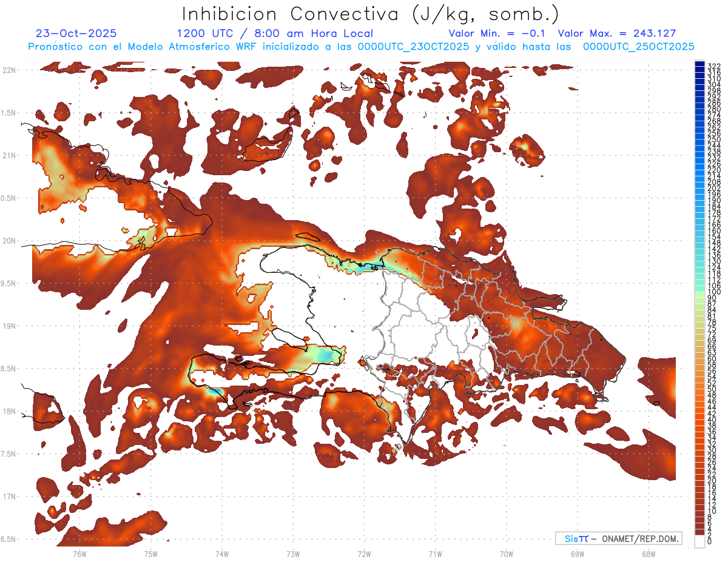The image size is (728, 562).
Task: Click the longitude label "72W"
Action: pyautogui.click(x=364, y=554)
